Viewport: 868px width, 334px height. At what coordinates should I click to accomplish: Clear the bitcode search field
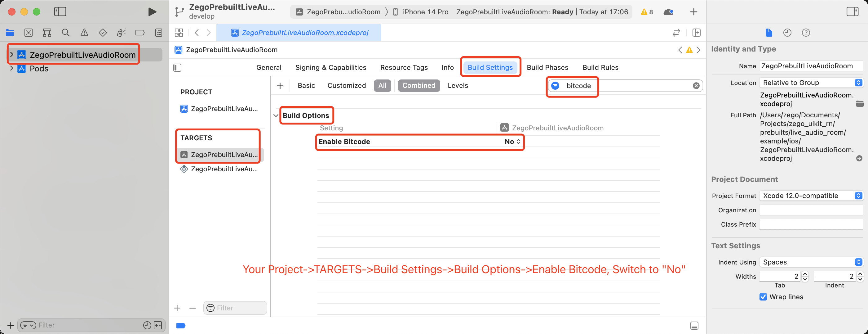click(x=696, y=86)
